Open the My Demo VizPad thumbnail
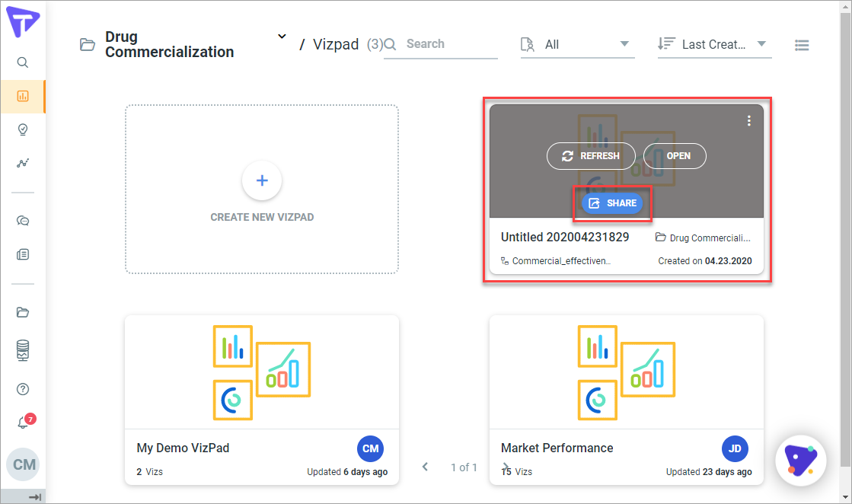Screen dimensions: 852x504 pyautogui.click(x=262, y=372)
